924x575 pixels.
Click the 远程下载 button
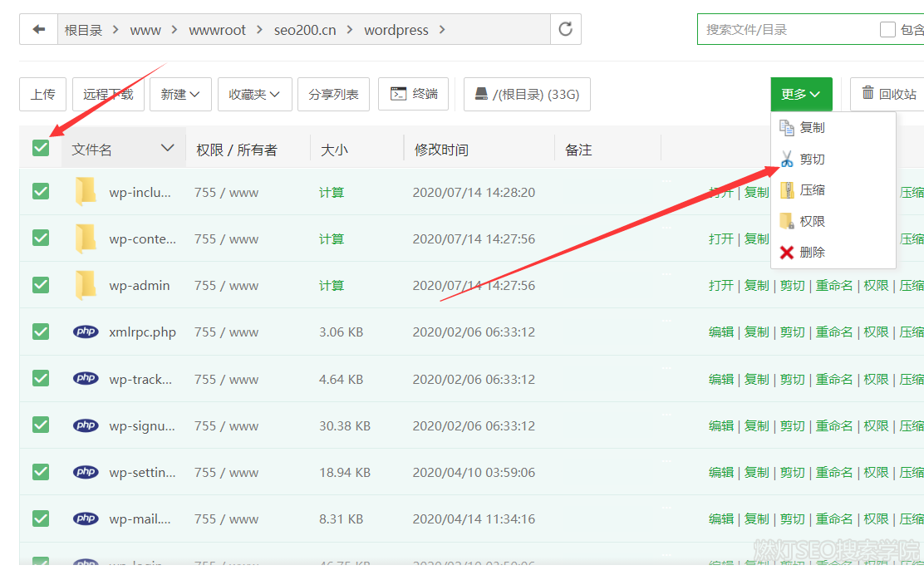point(108,94)
